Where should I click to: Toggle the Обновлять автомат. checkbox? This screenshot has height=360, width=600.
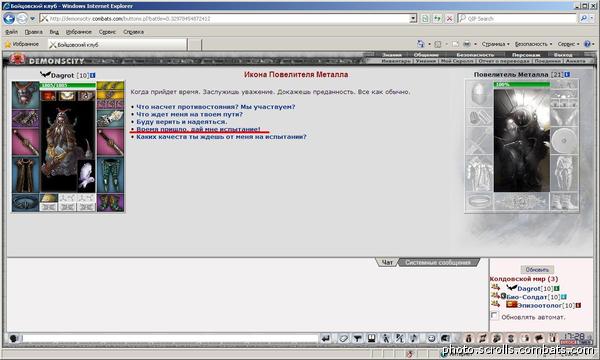click(x=495, y=316)
